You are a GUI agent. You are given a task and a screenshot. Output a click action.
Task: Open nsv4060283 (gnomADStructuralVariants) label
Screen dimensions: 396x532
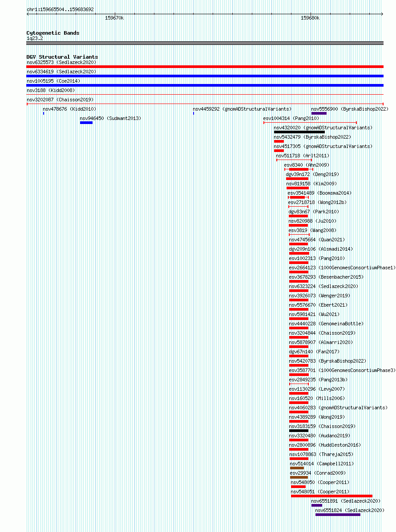click(338, 408)
